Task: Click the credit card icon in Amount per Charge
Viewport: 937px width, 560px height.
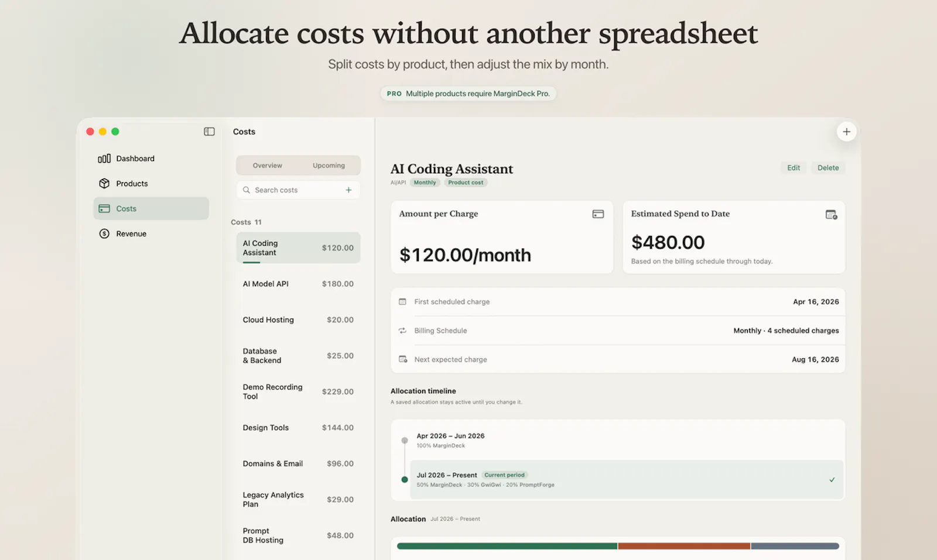Action: point(598,214)
